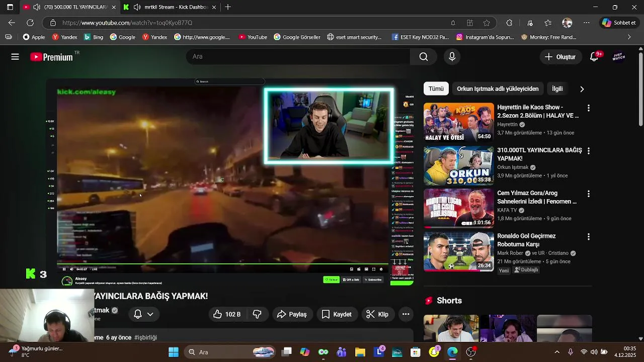Click the Kaydet save button

coord(337,314)
